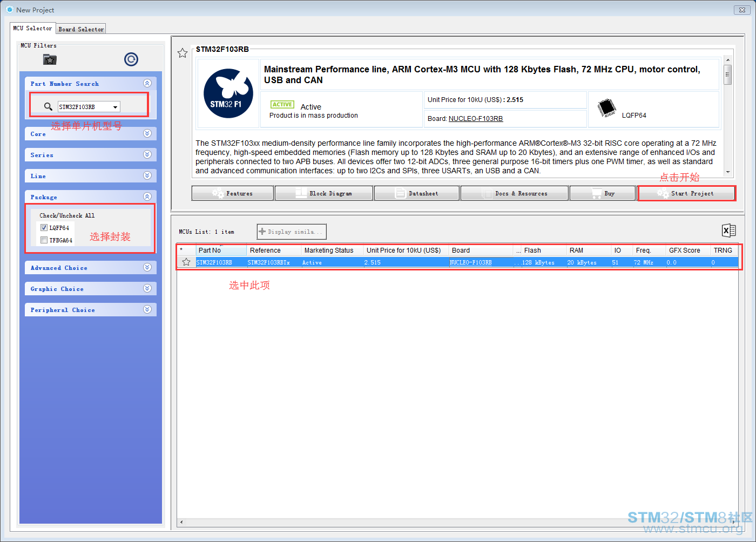Screen dimensions: 756x542
Task: Collapse the Package filter section
Action: (x=147, y=197)
